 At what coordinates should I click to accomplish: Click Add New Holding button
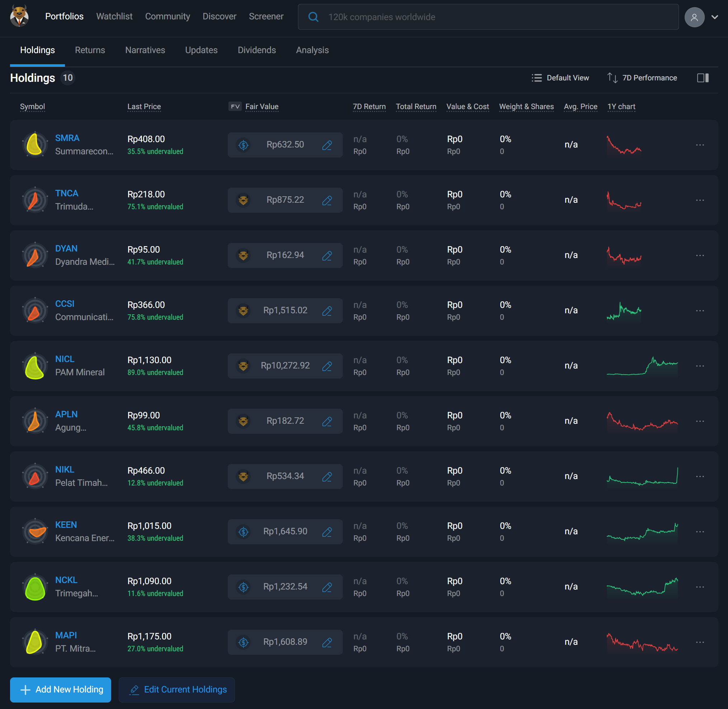[x=61, y=690]
